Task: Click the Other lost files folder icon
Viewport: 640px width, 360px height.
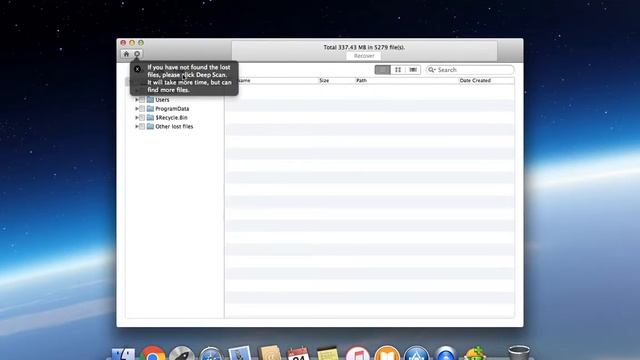Action: 150,127
